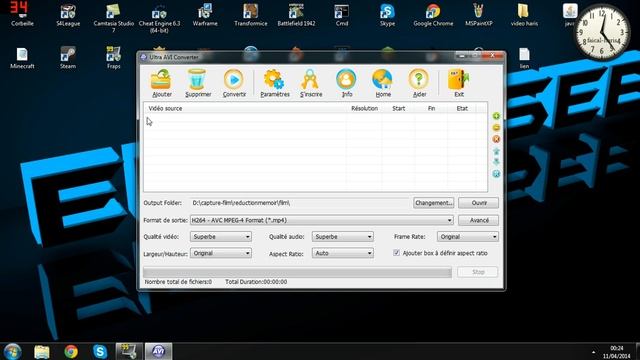Screen dimensions: 640x360
Task: Open Windows Start button
Action: click(12, 351)
